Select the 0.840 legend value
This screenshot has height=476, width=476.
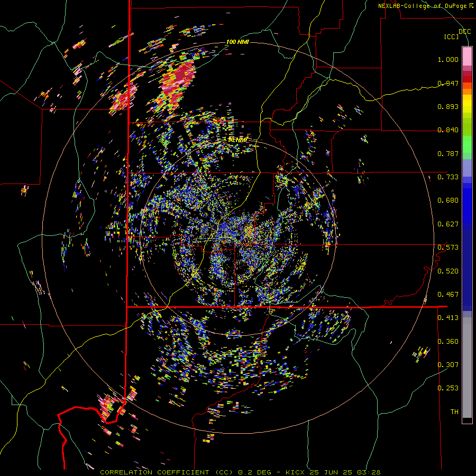pos(448,130)
